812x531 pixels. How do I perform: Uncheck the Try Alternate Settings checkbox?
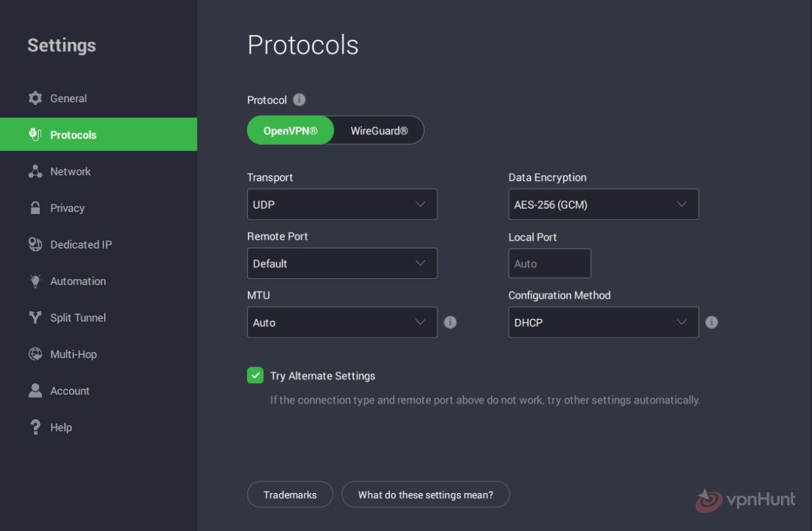click(x=255, y=375)
